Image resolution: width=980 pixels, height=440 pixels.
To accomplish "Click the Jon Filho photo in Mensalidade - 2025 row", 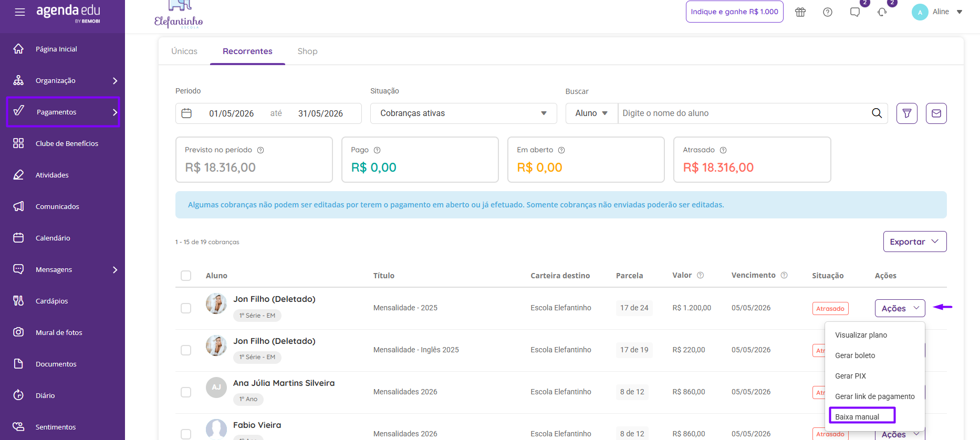I will click(x=216, y=303).
